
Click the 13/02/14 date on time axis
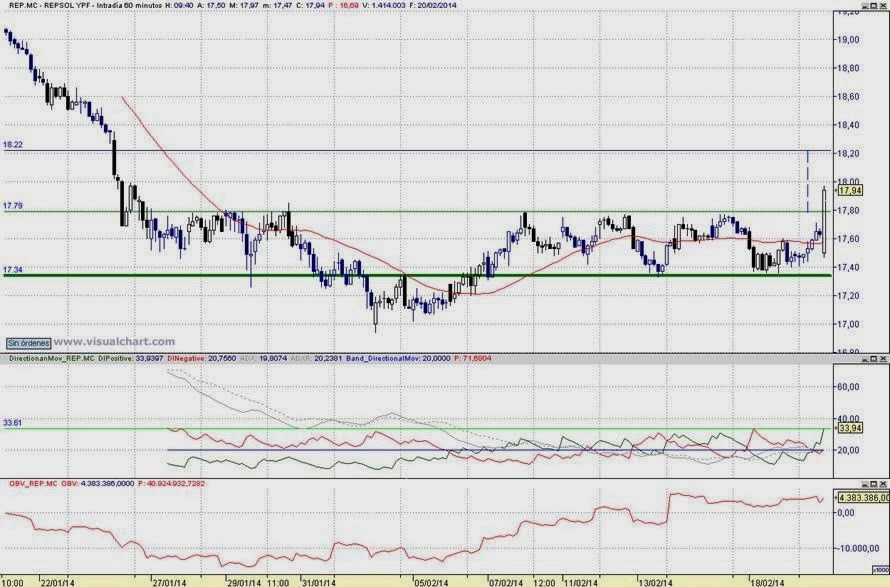(655, 582)
